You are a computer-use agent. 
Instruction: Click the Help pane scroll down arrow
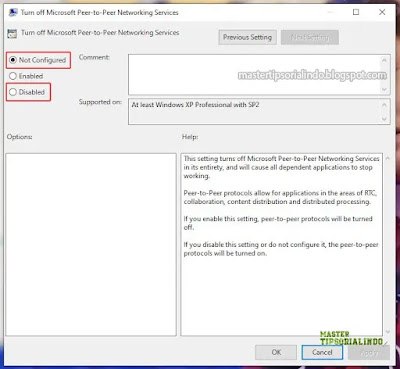(x=388, y=332)
